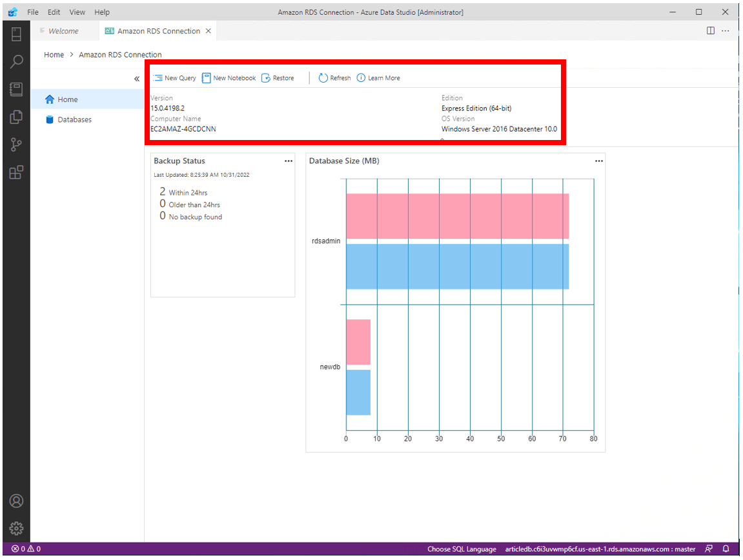743x560 pixels.
Task: Open the Help menu
Action: click(x=102, y=12)
